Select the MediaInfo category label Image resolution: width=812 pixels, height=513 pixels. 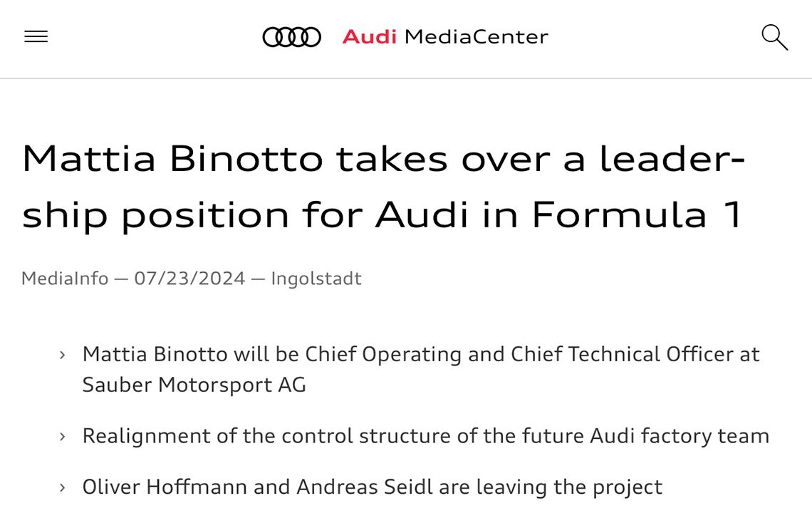click(x=64, y=278)
